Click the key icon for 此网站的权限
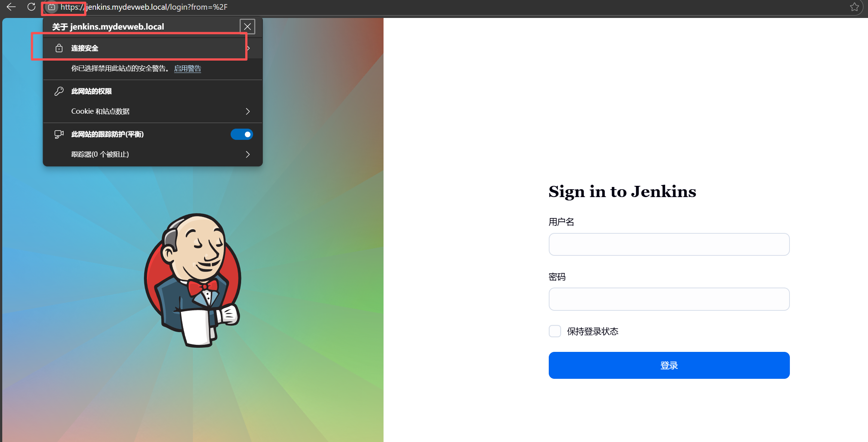 tap(59, 91)
